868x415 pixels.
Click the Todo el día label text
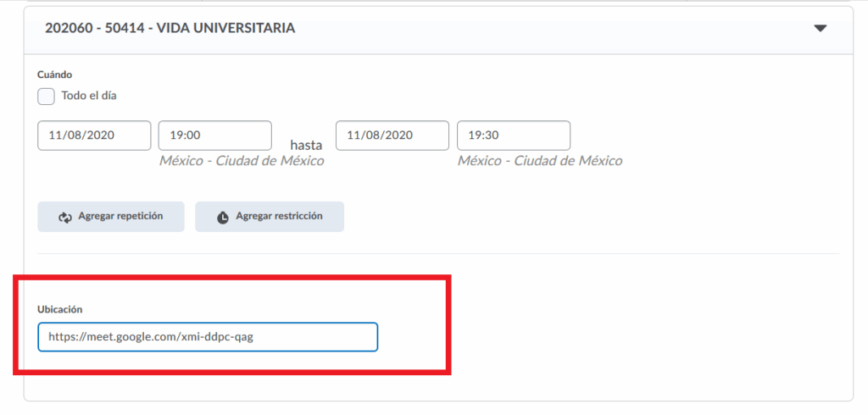tap(89, 96)
